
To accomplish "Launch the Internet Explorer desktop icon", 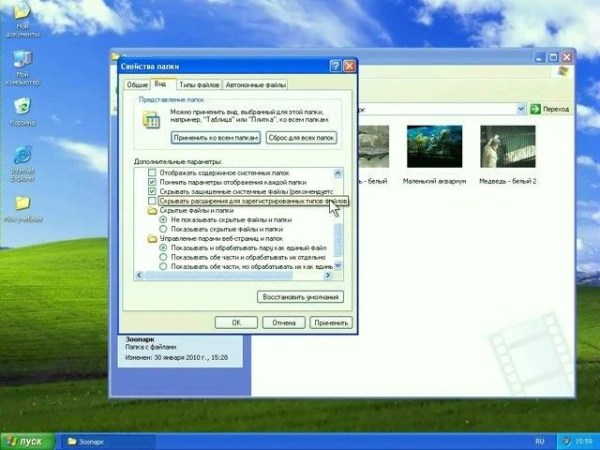I will (21, 156).
